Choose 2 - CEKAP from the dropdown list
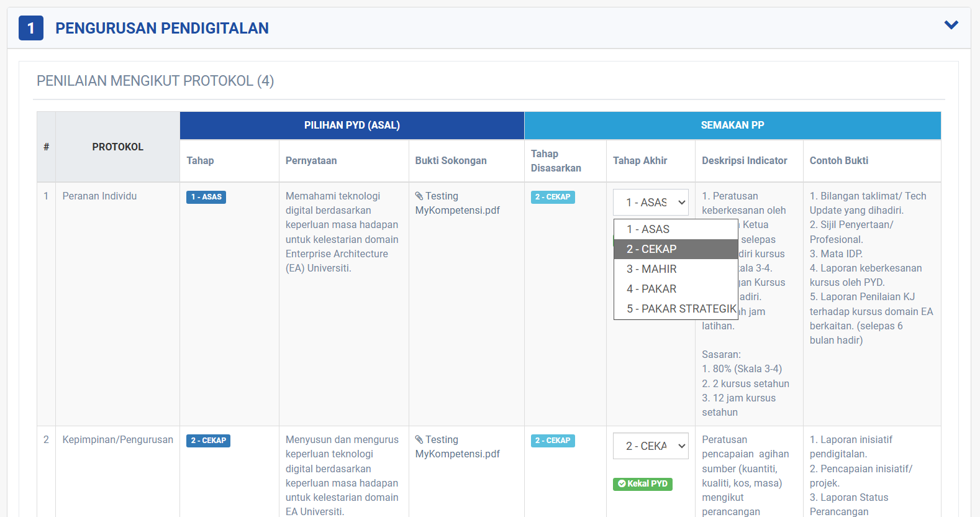The width and height of the screenshot is (980, 517). (676, 249)
